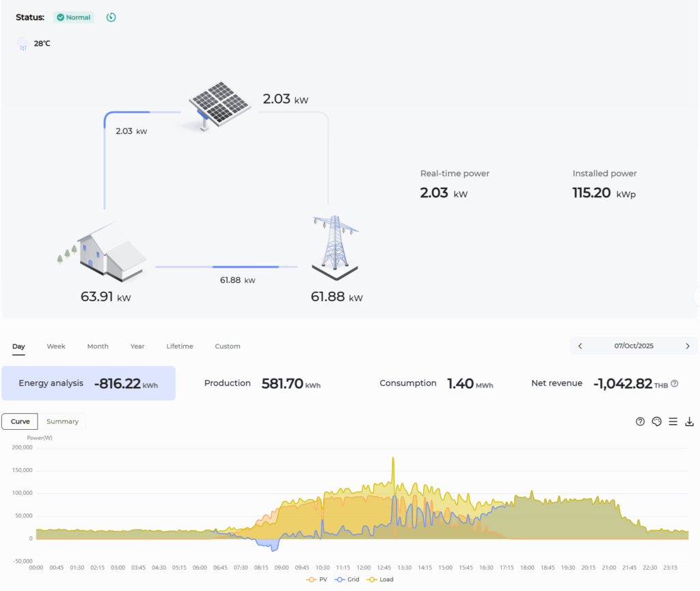Go to previous date with left chevron
This screenshot has height=591, width=700.
pyautogui.click(x=580, y=346)
